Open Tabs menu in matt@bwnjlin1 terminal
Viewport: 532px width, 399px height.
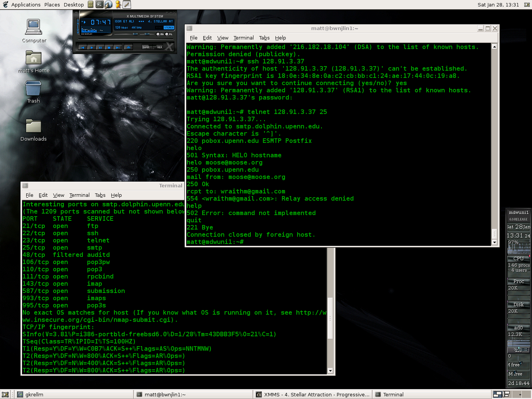pyautogui.click(x=264, y=38)
